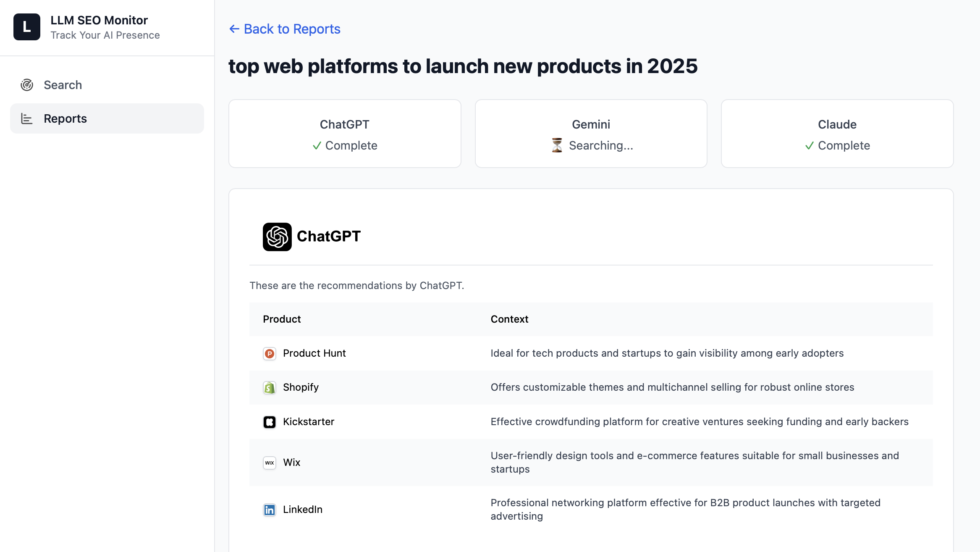Click the Shopify bag icon
The height and width of the screenshot is (552, 980).
(270, 388)
